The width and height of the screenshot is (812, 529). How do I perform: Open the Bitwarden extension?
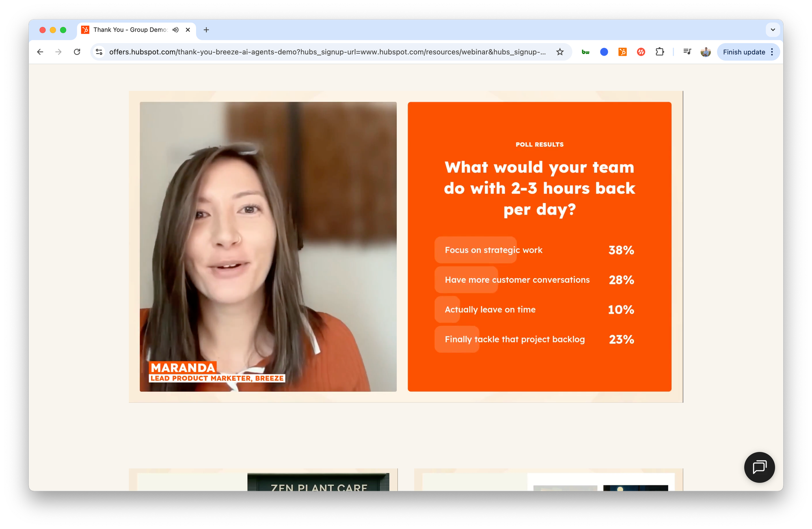point(585,52)
